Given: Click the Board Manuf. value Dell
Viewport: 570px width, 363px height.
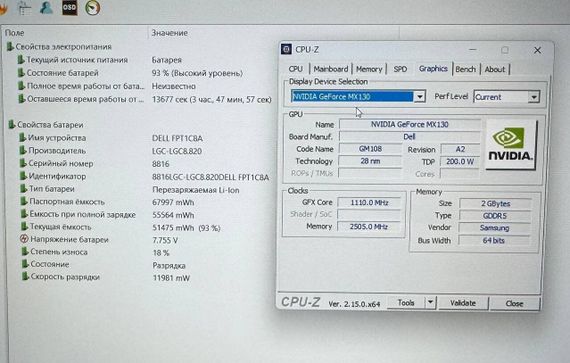Looking at the screenshot, I should 409,137.
